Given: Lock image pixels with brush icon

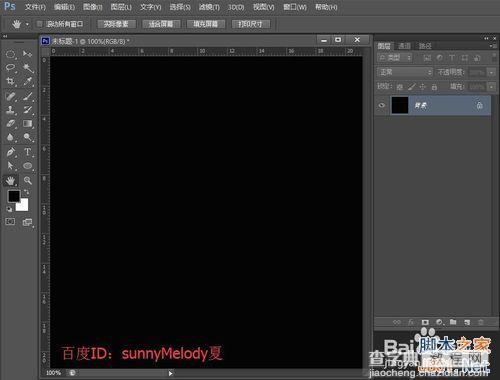Looking at the screenshot, I should [412, 87].
